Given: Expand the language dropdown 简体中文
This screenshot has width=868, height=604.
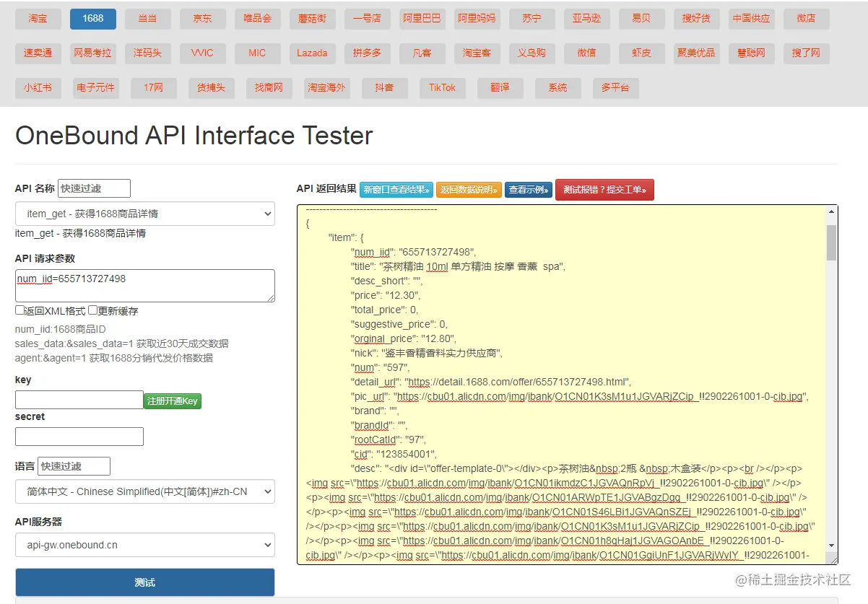Looking at the screenshot, I should [x=144, y=491].
